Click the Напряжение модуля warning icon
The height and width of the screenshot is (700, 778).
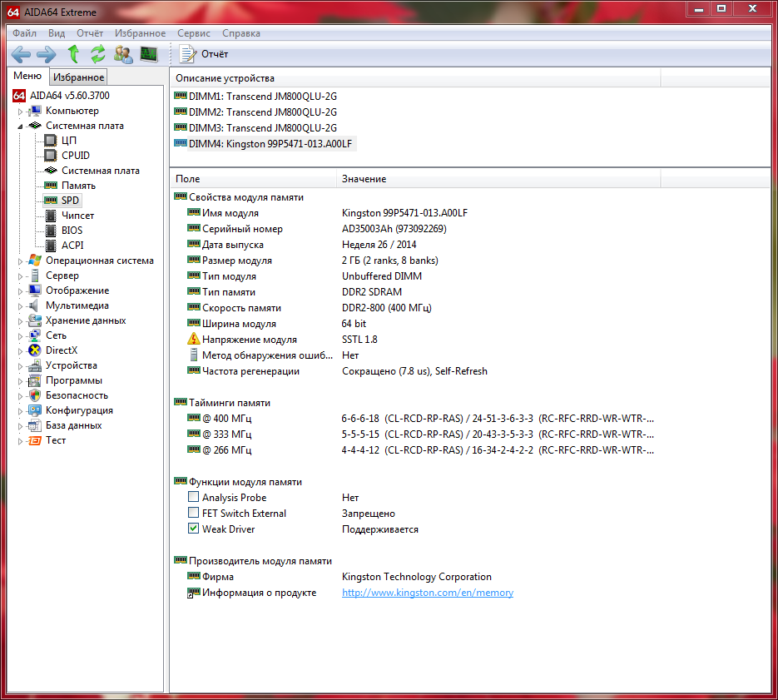click(194, 339)
